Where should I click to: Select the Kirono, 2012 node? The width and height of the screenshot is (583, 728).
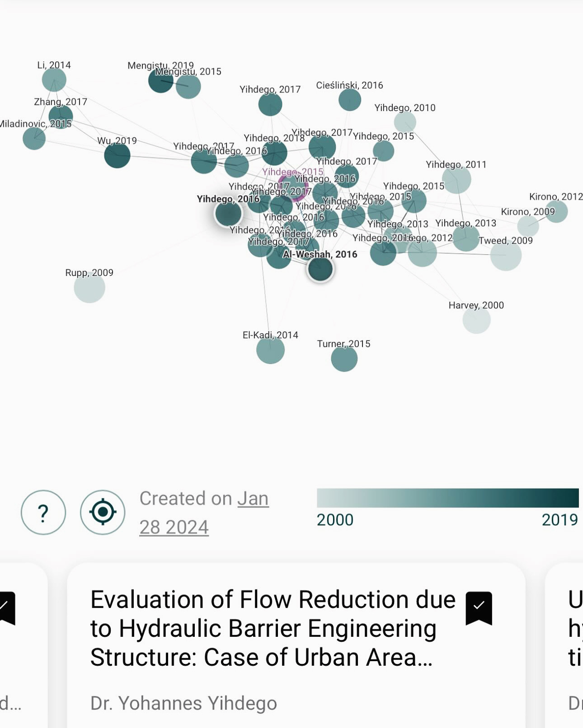pos(556,211)
